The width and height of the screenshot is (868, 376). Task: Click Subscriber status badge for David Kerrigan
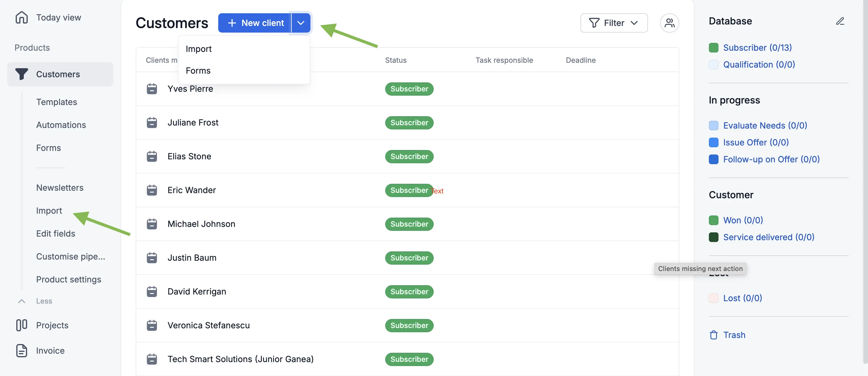409,291
